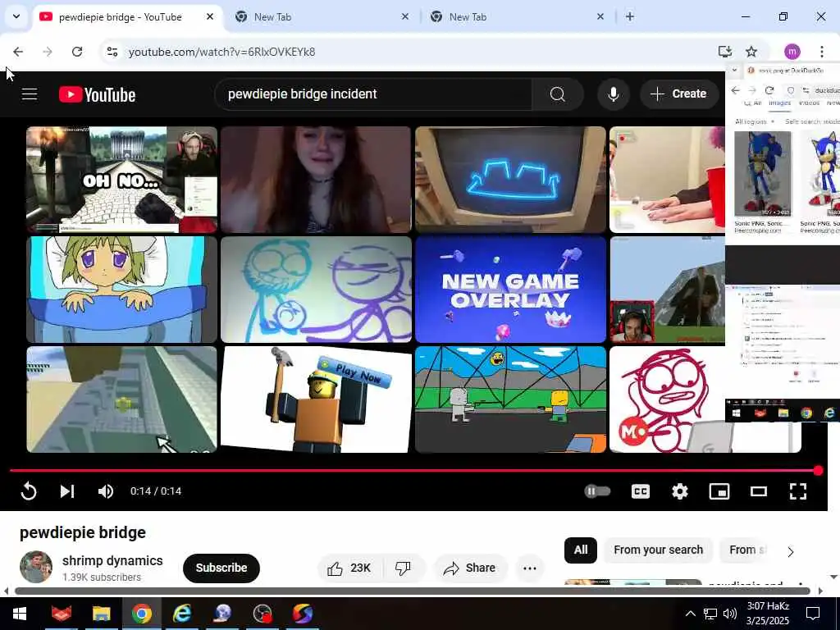Subscribe to shrimp dynamics
Image resolution: width=840 pixels, height=630 pixels.
pyautogui.click(x=221, y=568)
